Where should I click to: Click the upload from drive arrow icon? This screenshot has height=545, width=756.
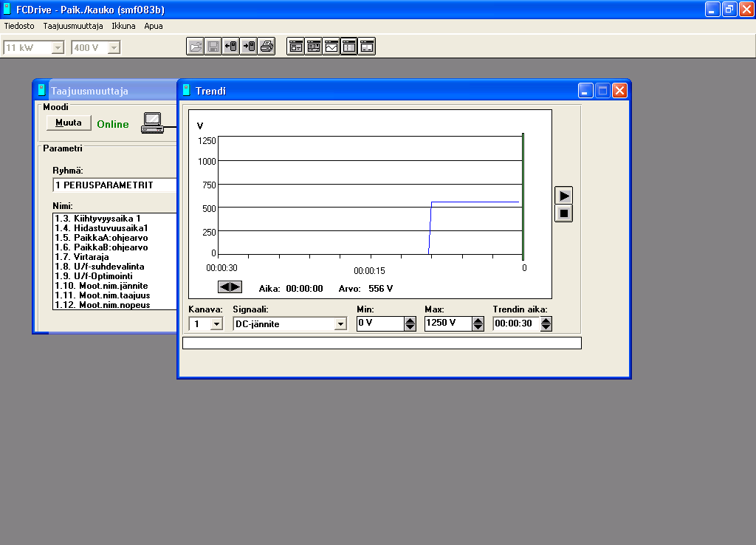pyautogui.click(x=231, y=47)
